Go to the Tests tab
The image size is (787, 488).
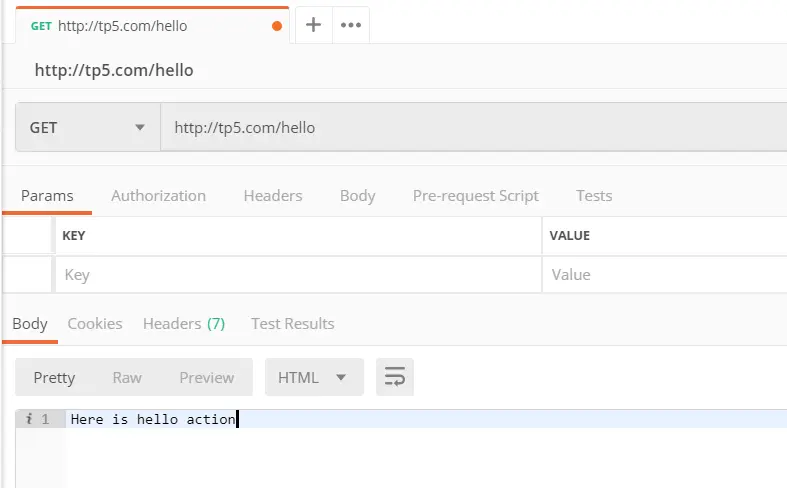tap(594, 195)
